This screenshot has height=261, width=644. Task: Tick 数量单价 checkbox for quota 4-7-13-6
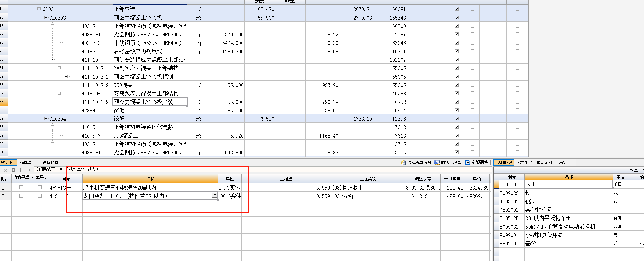tap(40, 187)
